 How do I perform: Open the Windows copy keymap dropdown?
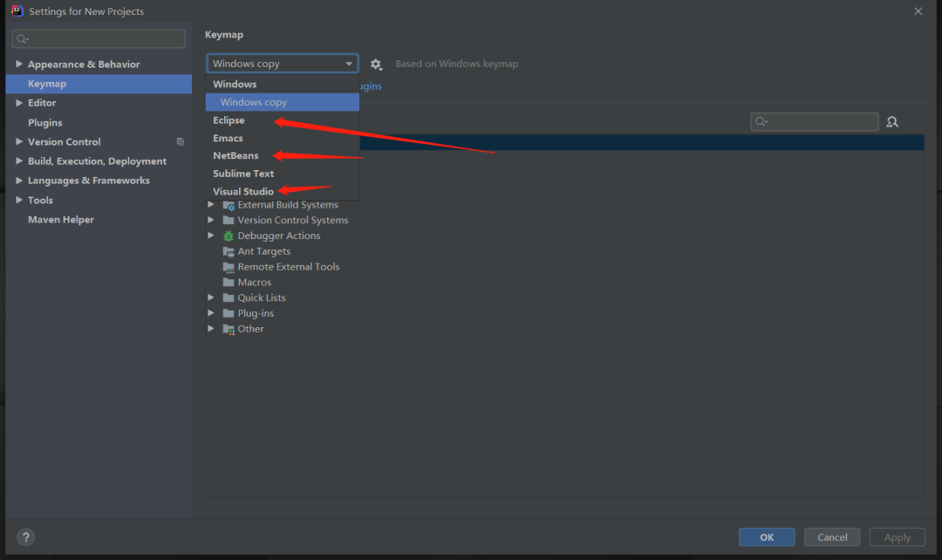[x=283, y=64]
